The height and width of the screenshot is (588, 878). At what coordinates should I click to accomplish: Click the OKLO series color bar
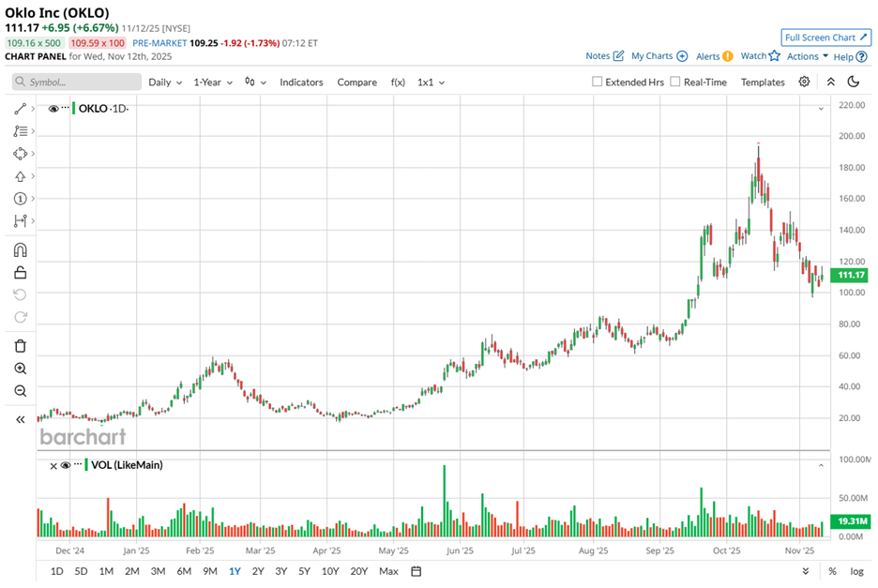click(x=73, y=108)
